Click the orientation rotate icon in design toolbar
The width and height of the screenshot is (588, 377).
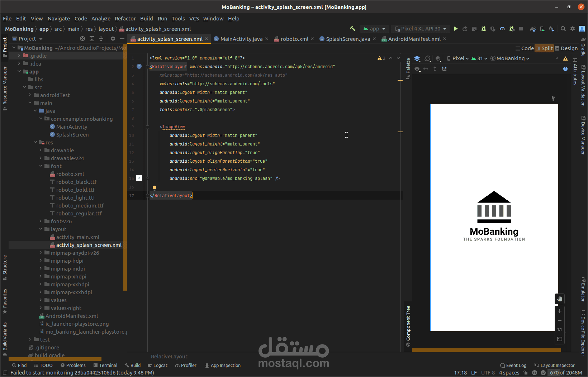(x=428, y=58)
